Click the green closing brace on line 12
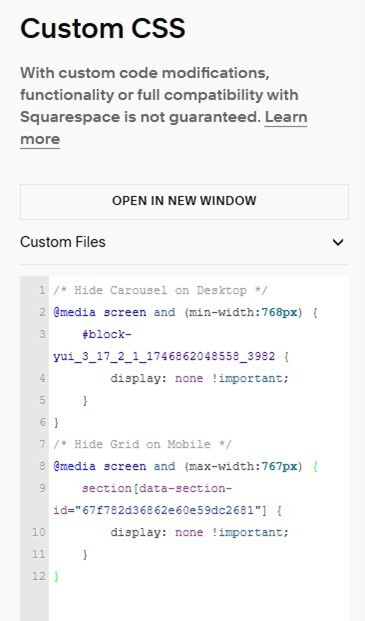The image size is (365, 621). 56,576
